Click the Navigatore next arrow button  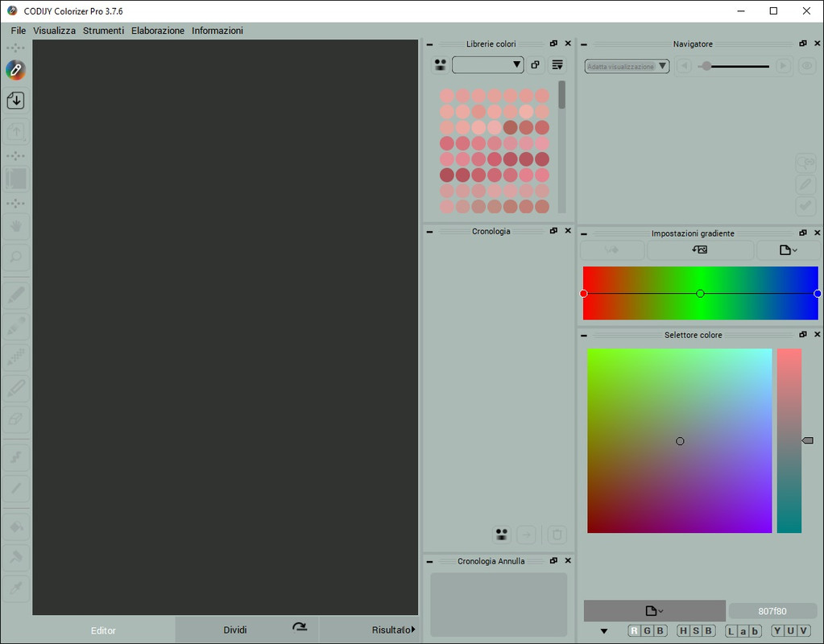[x=783, y=66]
